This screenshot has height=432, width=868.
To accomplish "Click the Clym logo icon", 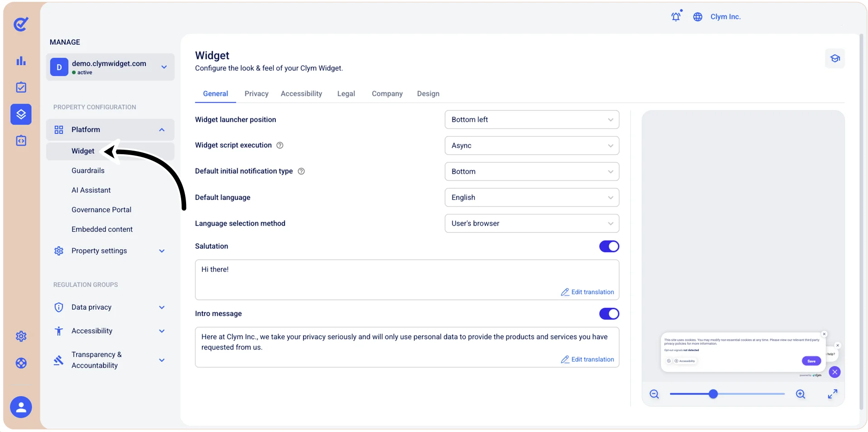I will pyautogui.click(x=21, y=24).
